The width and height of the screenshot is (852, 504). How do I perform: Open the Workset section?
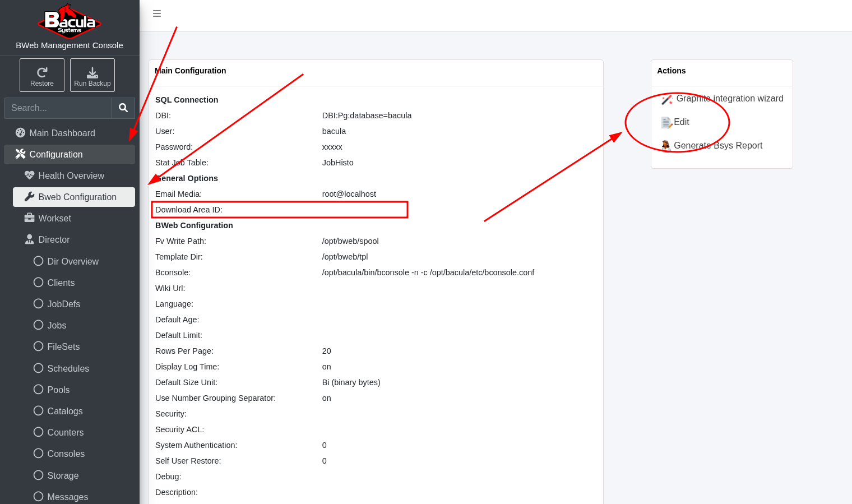point(54,218)
